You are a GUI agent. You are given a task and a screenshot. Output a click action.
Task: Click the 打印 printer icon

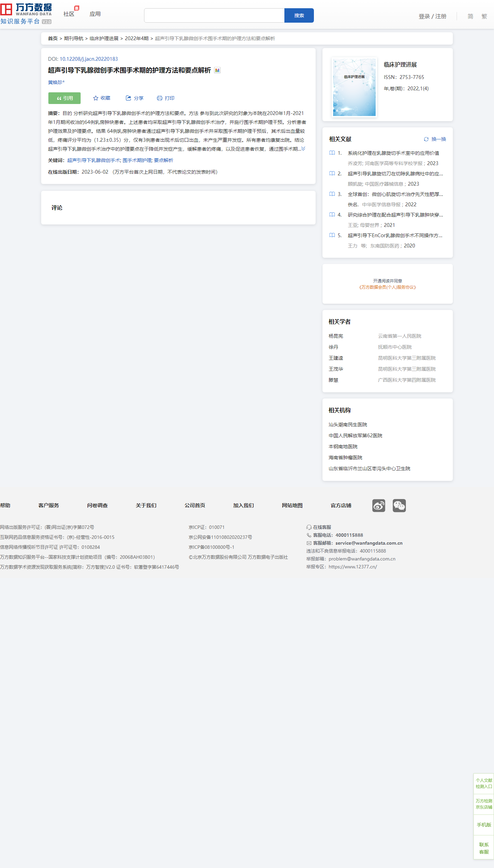(160, 98)
